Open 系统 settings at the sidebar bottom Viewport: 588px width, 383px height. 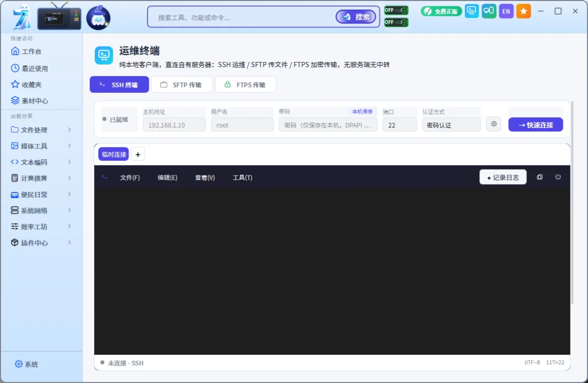click(27, 364)
